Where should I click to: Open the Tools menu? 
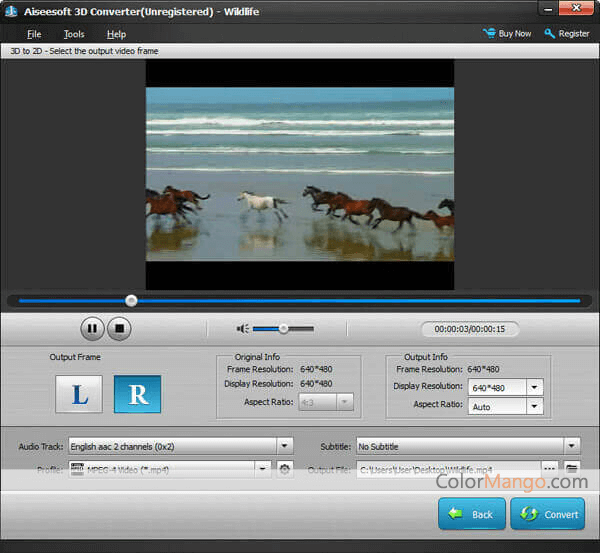[x=74, y=34]
